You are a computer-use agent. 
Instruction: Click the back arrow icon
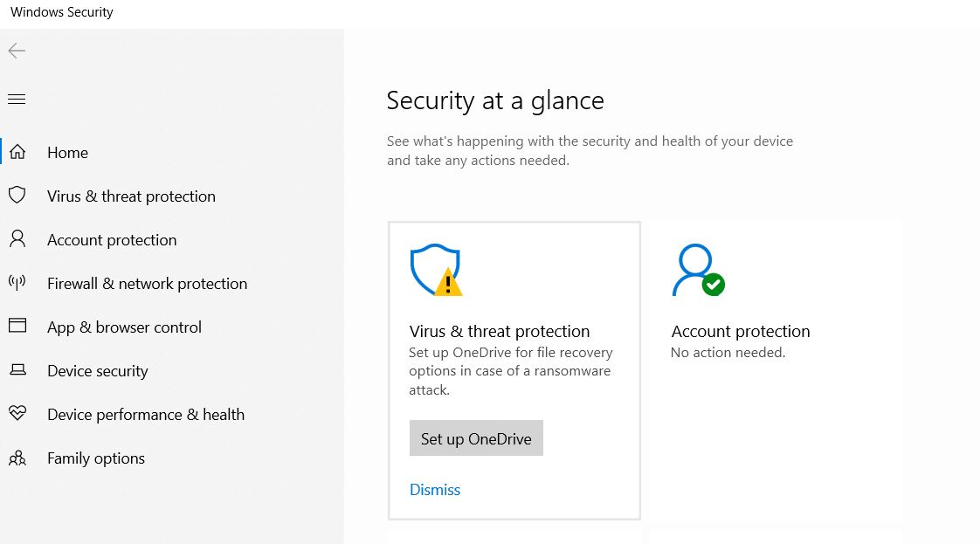17,51
